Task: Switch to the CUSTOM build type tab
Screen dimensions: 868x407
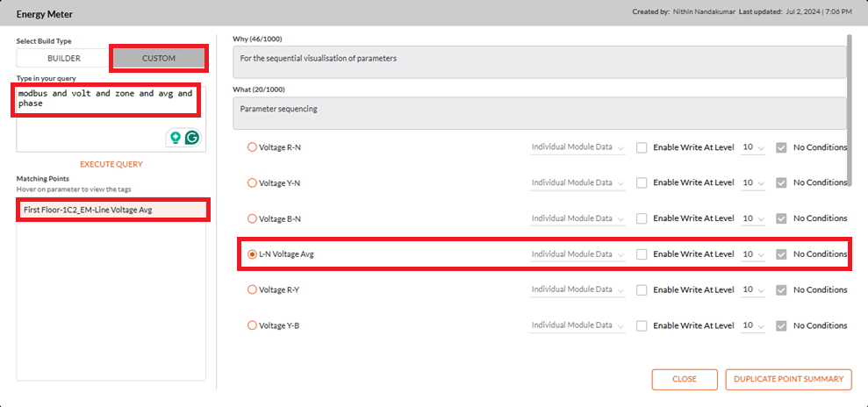Action: 159,58
